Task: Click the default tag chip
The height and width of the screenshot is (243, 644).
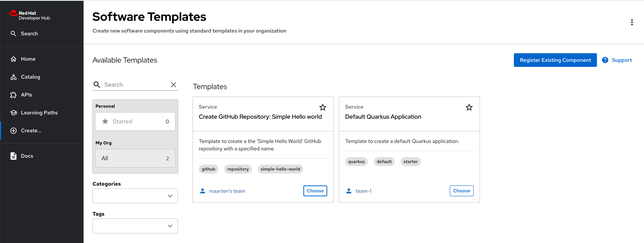Action: pos(384,162)
